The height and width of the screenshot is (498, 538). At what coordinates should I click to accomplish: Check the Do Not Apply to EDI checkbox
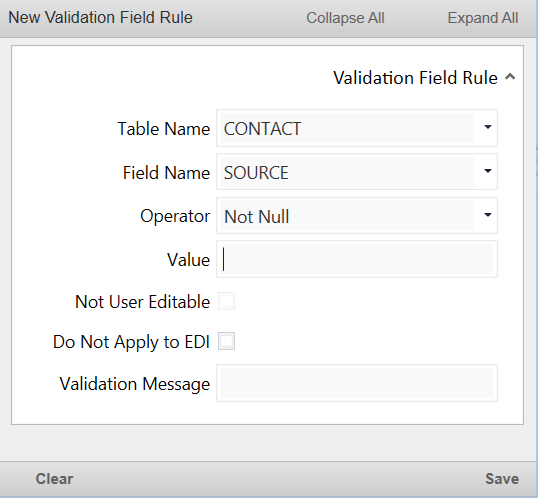click(226, 341)
